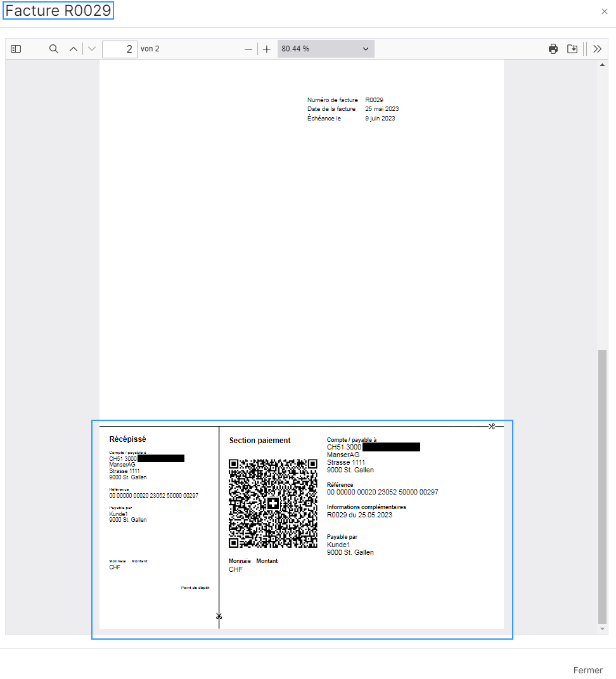The height and width of the screenshot is (679, 616).
Task: Open the 80.44 % zoom dropdown
Action: click(326, 49)
